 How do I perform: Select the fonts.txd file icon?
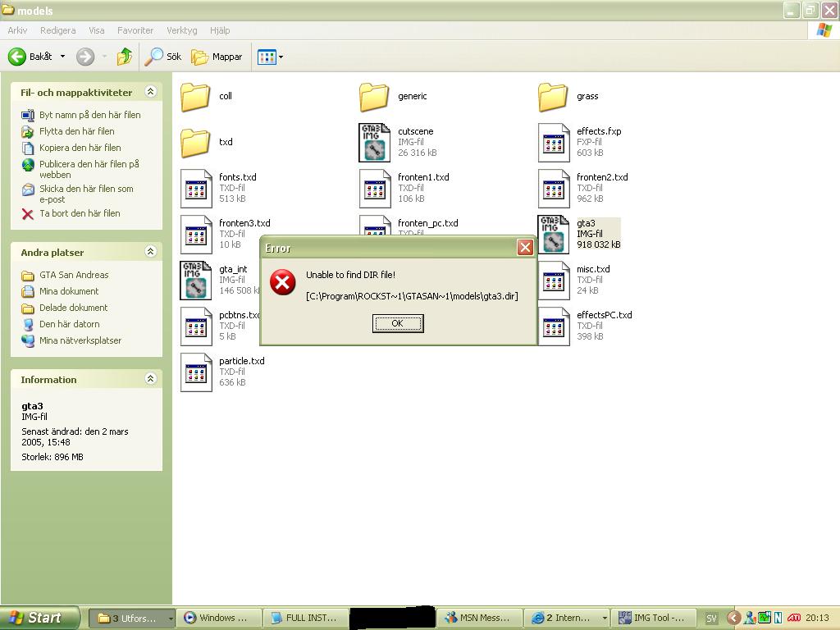[x=196, y=189]
